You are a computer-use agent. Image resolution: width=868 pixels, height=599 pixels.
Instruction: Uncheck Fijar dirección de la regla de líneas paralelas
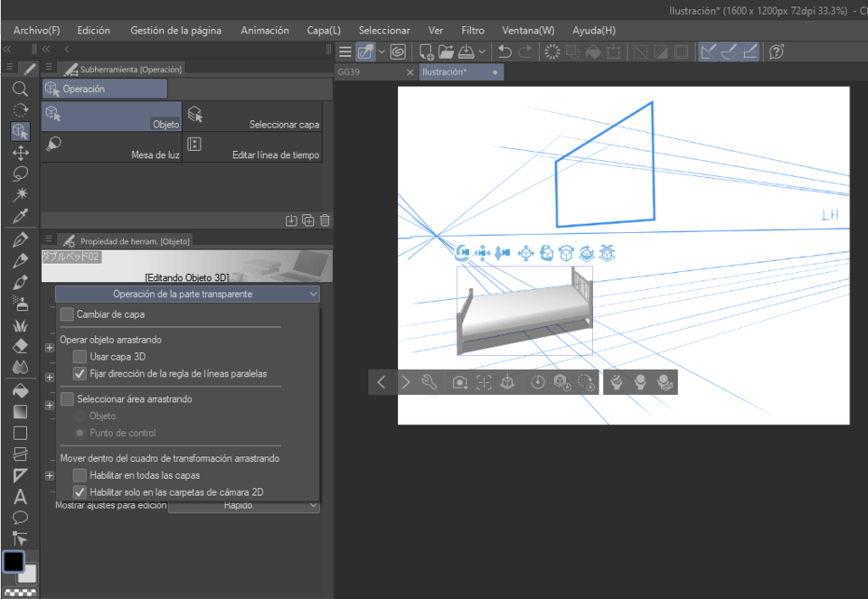(80, 374)
